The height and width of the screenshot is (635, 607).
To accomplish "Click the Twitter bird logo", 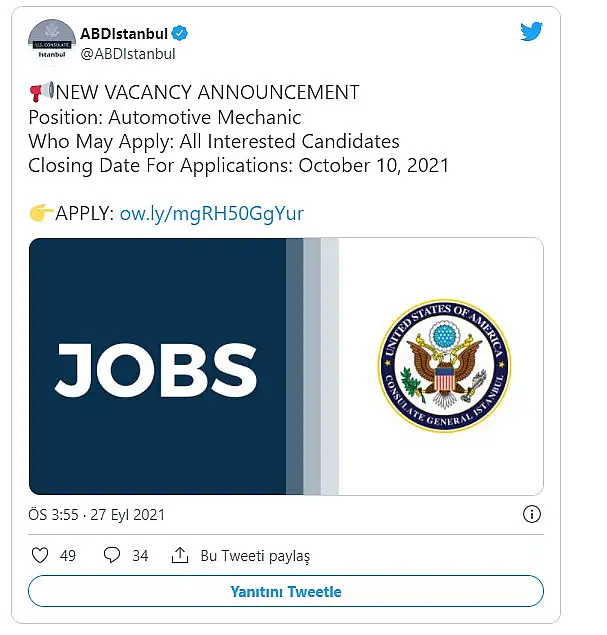I will pos(531,31).
